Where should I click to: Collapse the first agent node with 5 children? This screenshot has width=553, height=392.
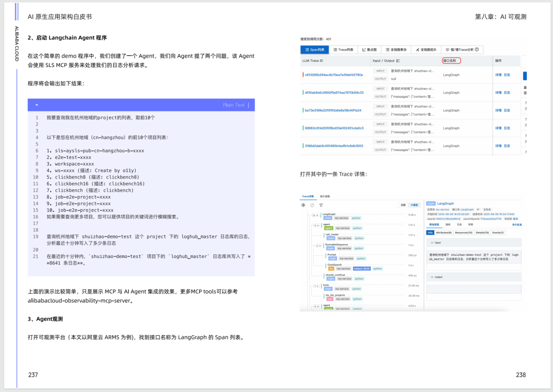tap(316, 226)
